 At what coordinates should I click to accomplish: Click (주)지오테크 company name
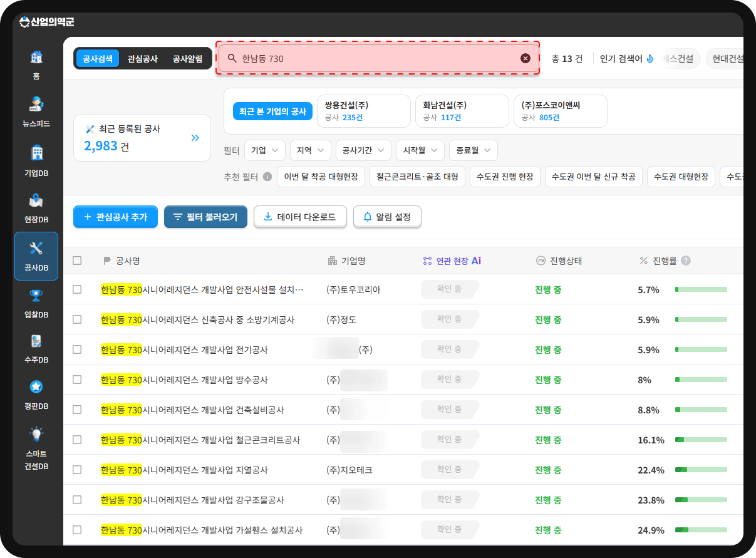click(x=350, y=470)
